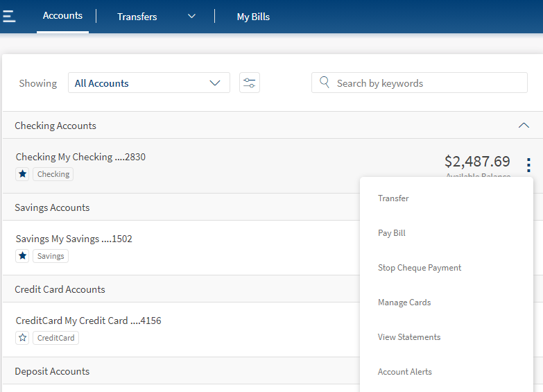Choose Manage Cards from the menu
Image resolution: width=543 pixels, height=392 pixels.
tap(404, 302)
